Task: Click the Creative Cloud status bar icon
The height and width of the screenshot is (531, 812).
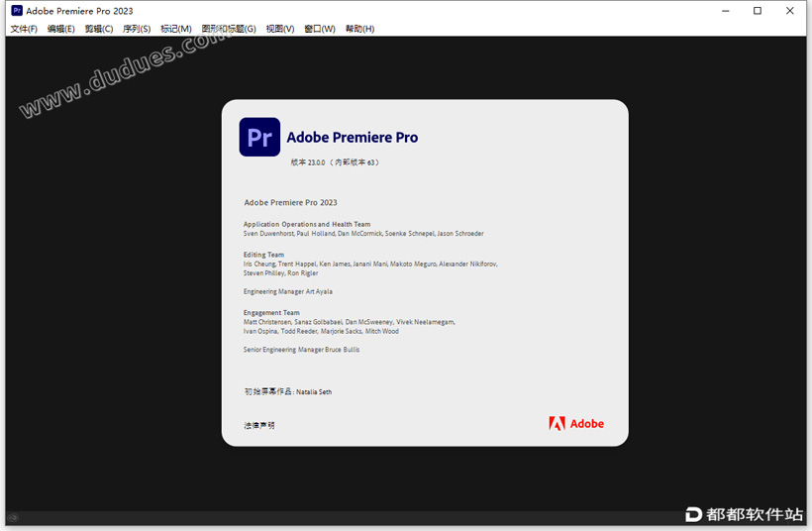Action: (13, 517)
